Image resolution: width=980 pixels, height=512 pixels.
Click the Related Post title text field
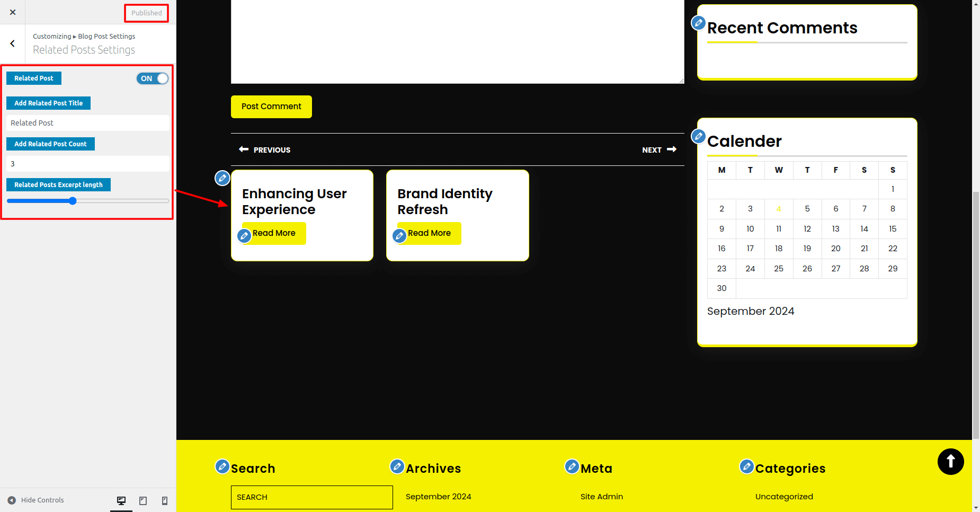[87, 123]
